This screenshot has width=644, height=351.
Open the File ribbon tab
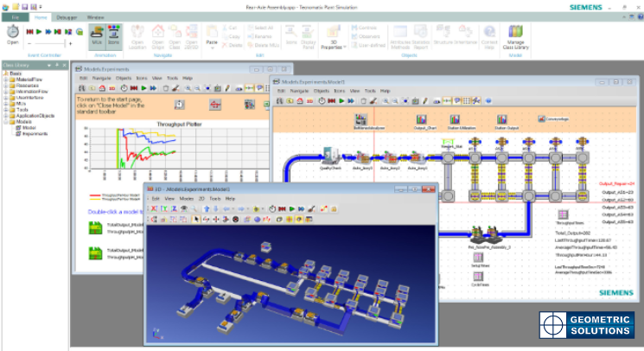(x=16, y=17)
